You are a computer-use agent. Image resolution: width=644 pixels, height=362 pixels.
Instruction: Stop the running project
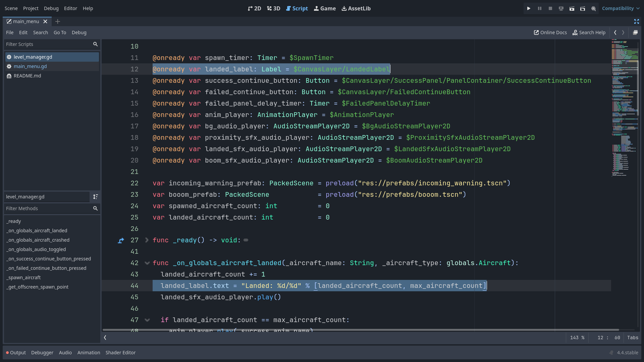[x=550, y=8]
